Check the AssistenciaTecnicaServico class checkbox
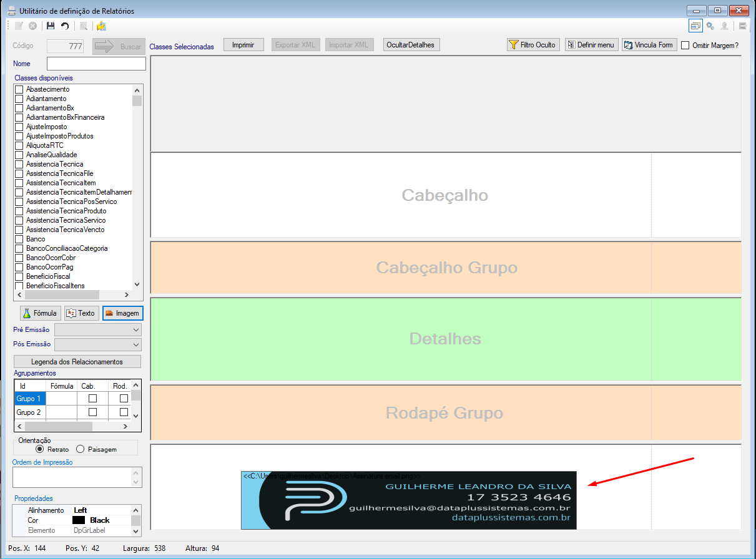The image size is (756, 559). pos(19,220)
